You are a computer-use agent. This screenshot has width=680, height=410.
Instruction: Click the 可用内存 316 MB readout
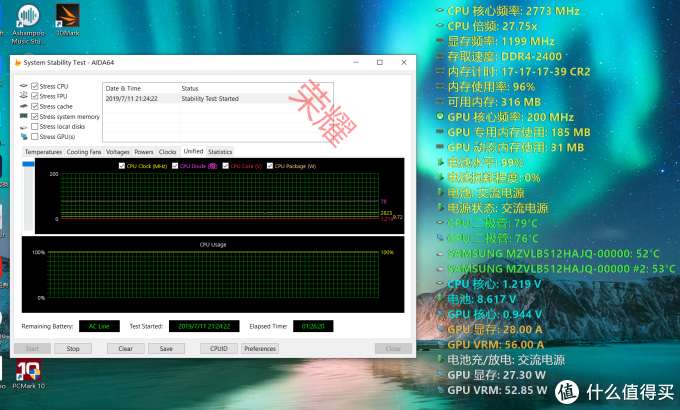point(494,102)
